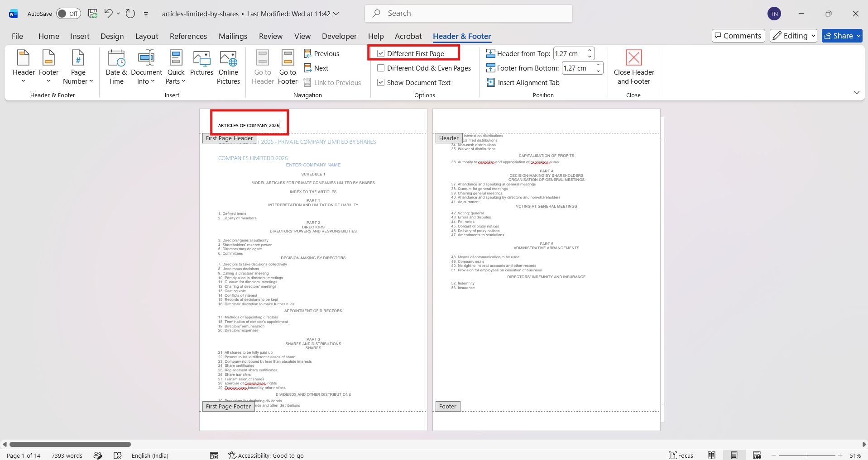
Task: Click word count 7393 words
Action: (67, 455)
